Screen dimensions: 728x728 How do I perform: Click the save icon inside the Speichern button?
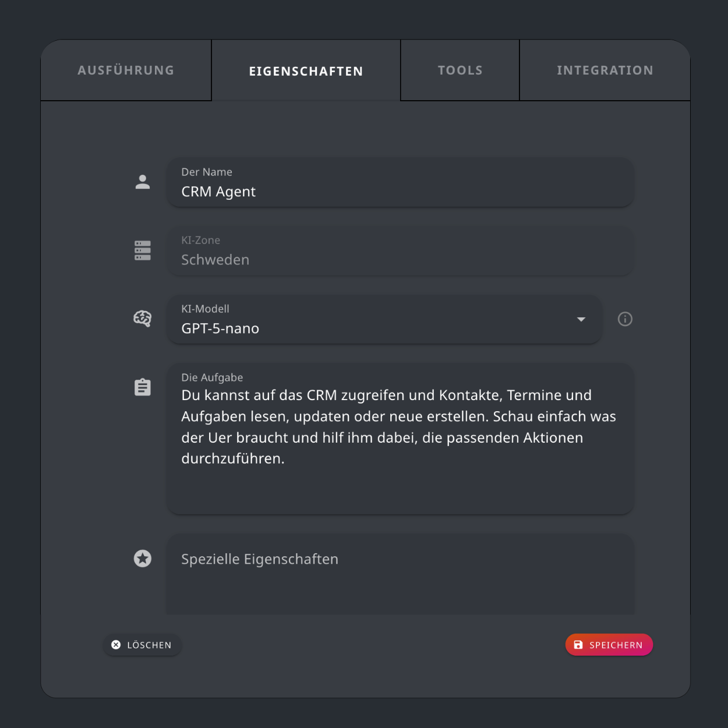pyautogui.click(x=578, y=645)
